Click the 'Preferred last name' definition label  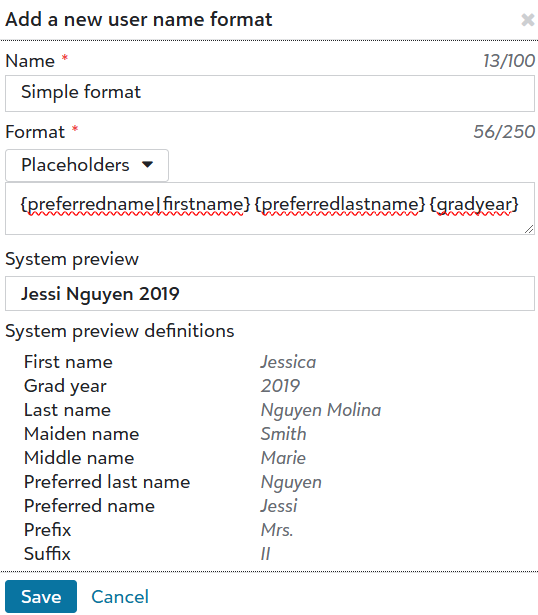107,482
